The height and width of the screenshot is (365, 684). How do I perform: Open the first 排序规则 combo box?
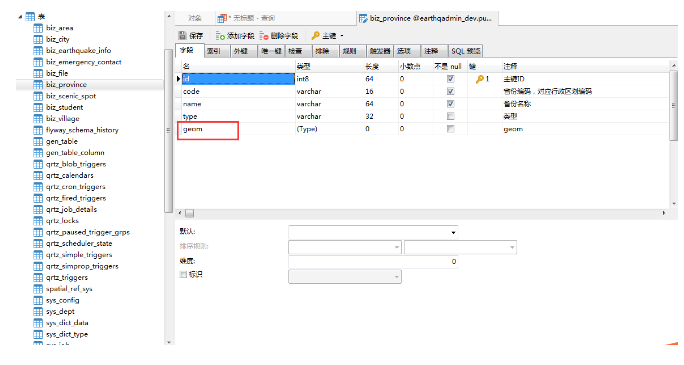click(x=345, y=247)
